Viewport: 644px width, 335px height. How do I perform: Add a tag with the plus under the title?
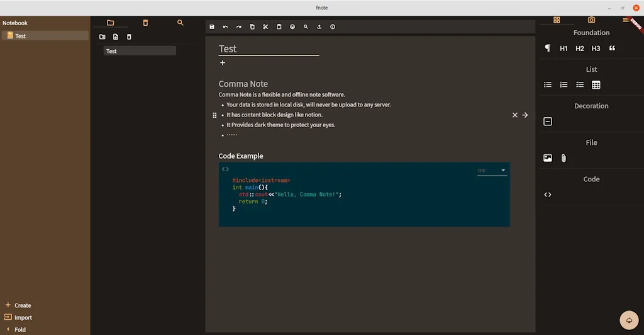(223, 63)
